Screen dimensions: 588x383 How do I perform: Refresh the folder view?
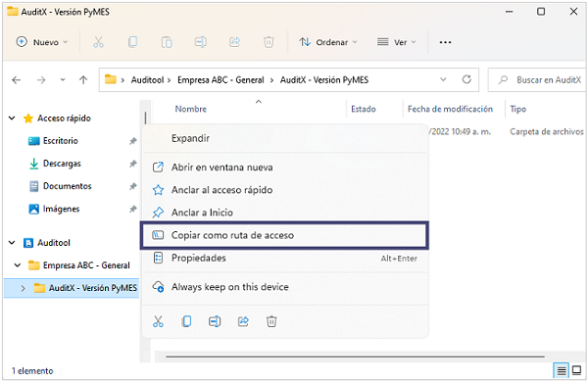point(466,79)
